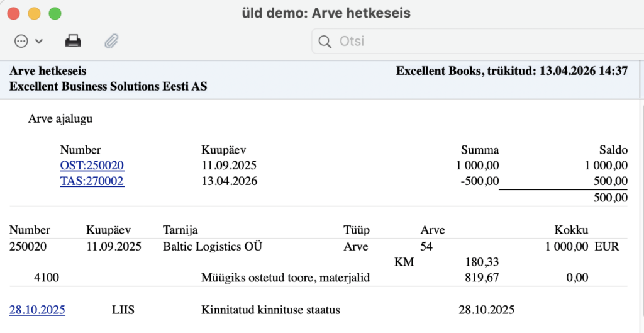
Task: Select the -500,00 amount in Summa column
Action: (479, 181)
